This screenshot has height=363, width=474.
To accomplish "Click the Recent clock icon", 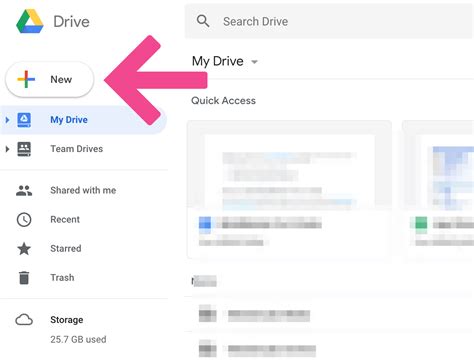I will (24, 220).
